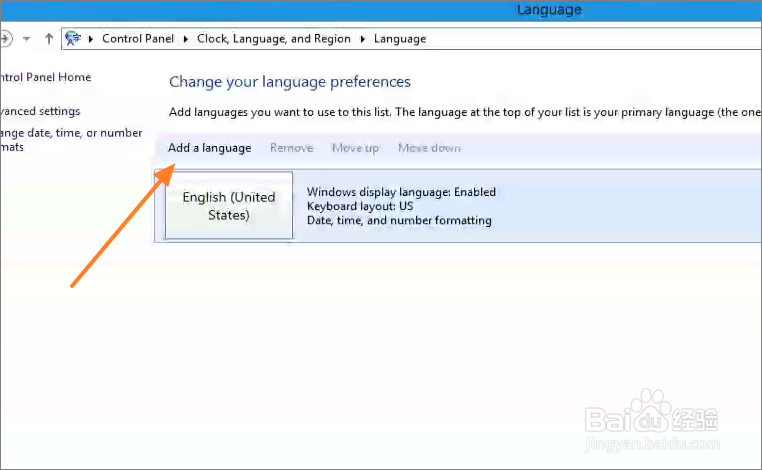Expand chevron before Control Panel breadcrumb
The height and width of the screenshot is (470, 762).
[x=91, y=39]
